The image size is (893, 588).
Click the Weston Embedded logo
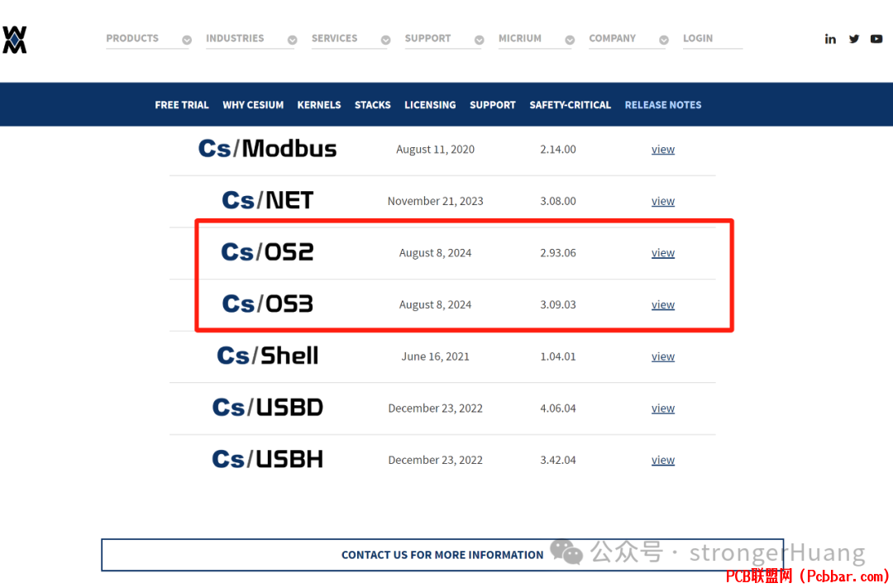point(14,40)
